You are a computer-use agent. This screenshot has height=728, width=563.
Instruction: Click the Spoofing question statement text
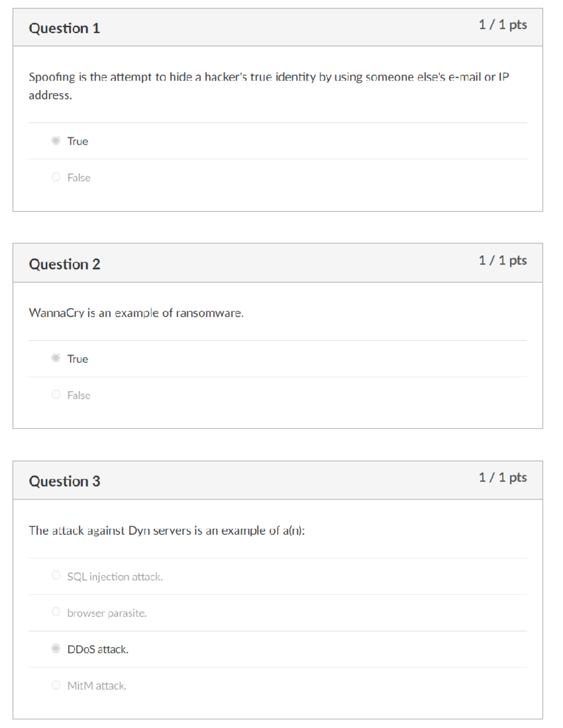click(x=269, y=86)
